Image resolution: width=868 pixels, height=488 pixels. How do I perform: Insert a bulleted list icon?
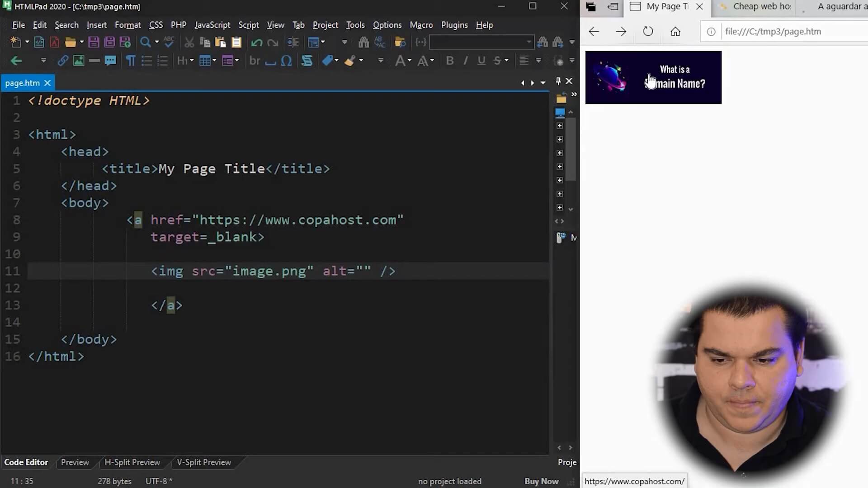[146, 61]
